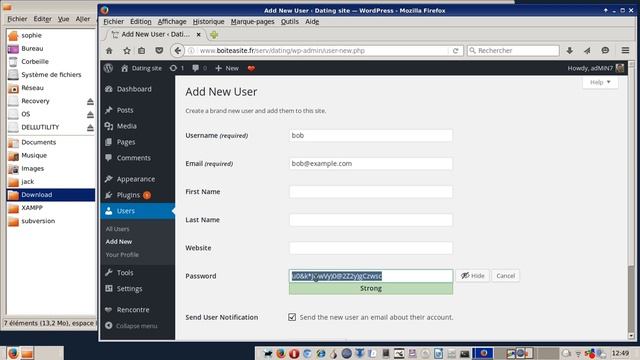Open the downloads arrow icon
Screen dimensions: 640x360
pyautogui.click(x=570, y=51)
